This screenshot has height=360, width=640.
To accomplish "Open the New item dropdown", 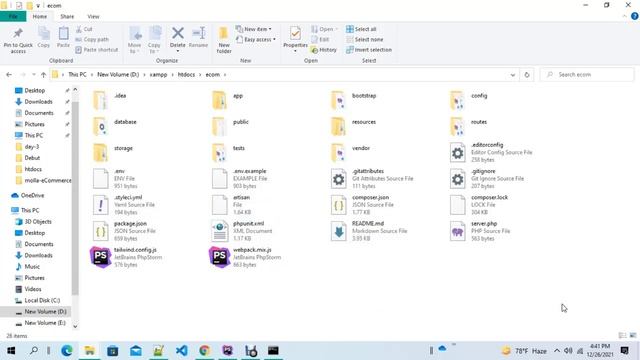I will [x=254, y=29].
